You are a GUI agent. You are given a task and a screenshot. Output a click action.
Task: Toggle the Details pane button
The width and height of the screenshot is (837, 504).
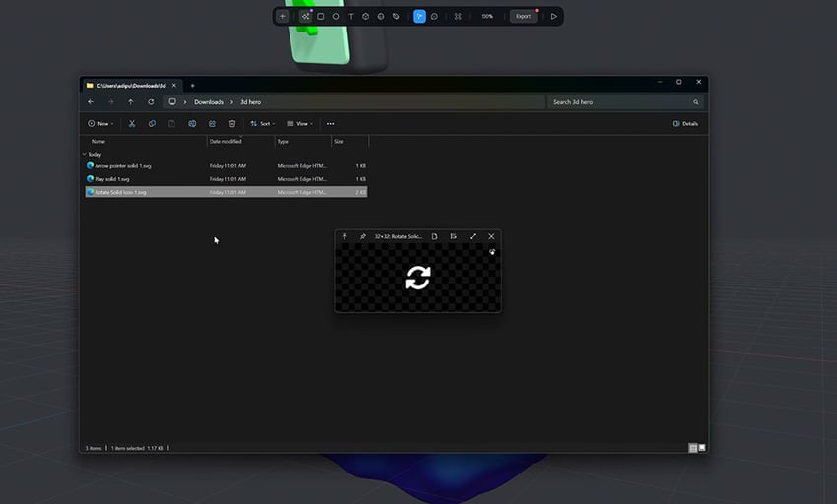coord(685,123)
